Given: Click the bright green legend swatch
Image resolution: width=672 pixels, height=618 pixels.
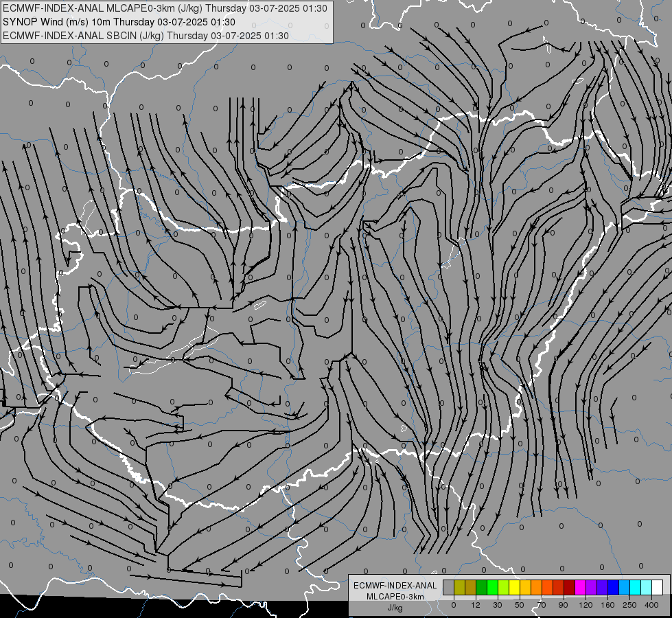Looking at the screenshot, I should click(x=492, y=587).
